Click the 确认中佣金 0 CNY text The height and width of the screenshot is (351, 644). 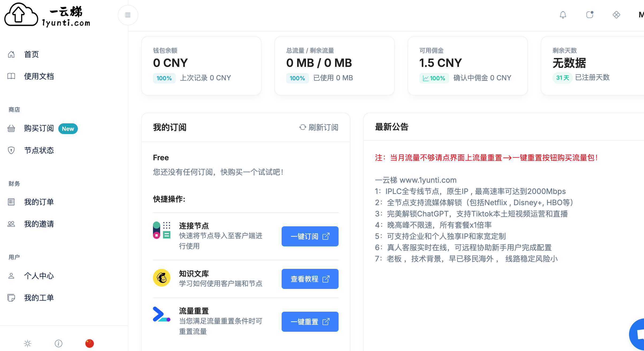[x=482, y=78]
